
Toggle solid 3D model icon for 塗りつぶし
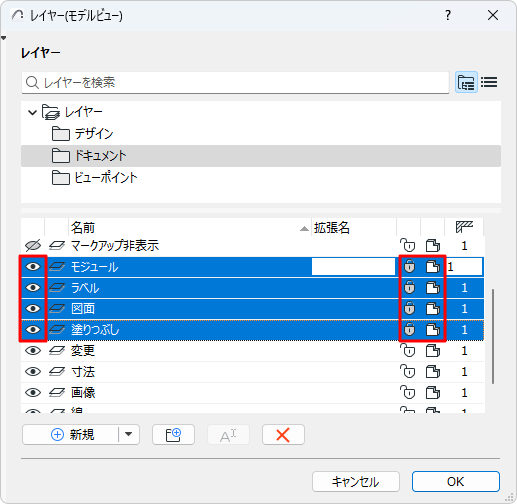[x=433, y=330]
